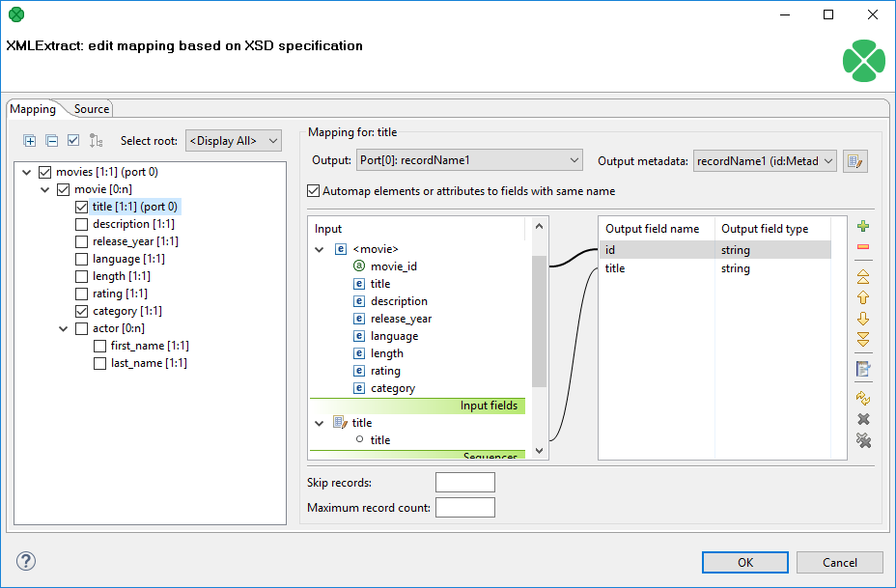The width and height of the screenshot is (896, 588).
Task: Collapse all tree nodes with minus icon
Action: coord(51,140)
